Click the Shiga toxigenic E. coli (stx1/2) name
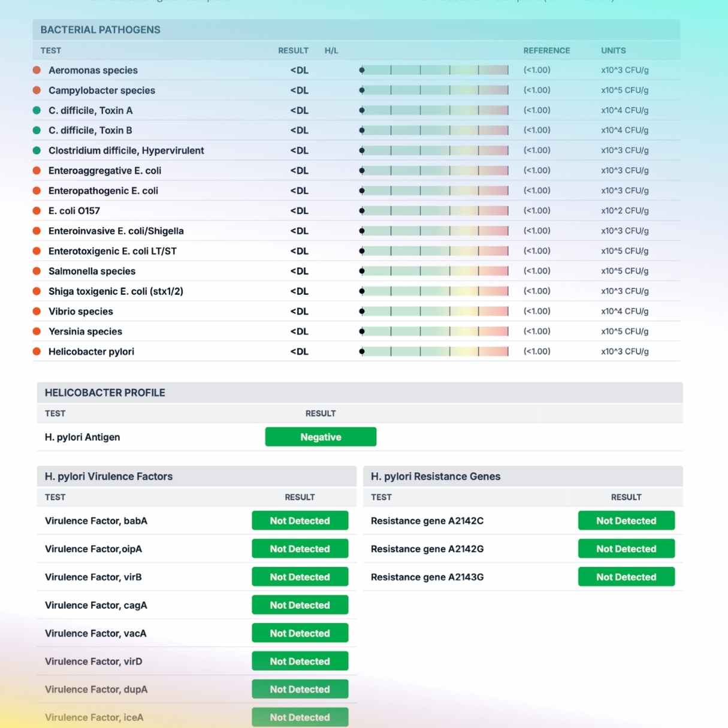This screenshot has height=728, width=728. click(116, 291)
